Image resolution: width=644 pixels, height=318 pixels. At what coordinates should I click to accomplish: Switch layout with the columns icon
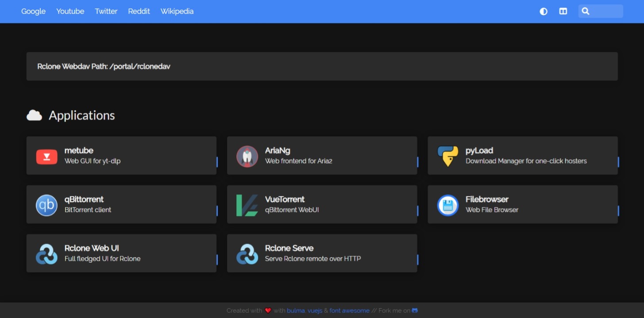(x=563, y=11)
